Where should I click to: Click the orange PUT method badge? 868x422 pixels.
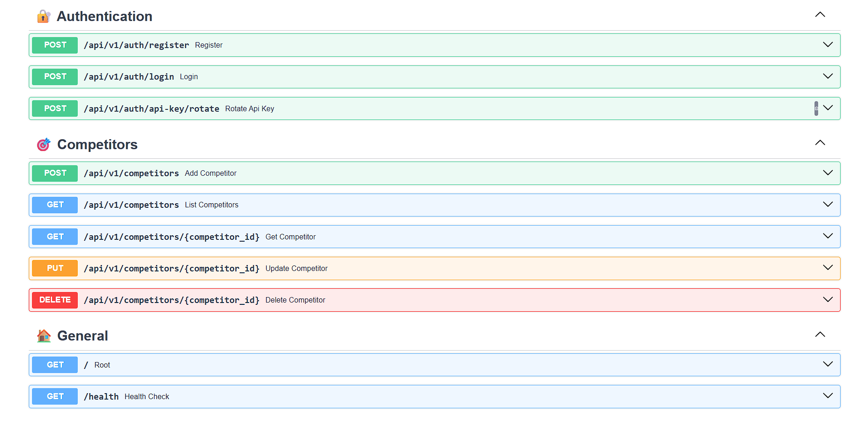[x=55, y=269]
